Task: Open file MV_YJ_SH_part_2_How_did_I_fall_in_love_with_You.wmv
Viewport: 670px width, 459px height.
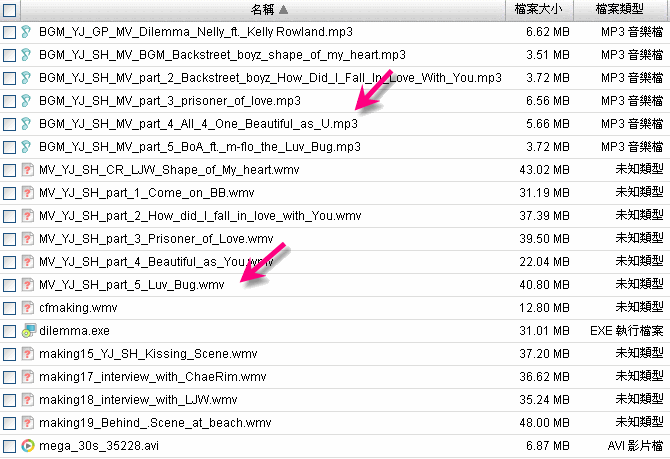Action: (x=200, y=216)
